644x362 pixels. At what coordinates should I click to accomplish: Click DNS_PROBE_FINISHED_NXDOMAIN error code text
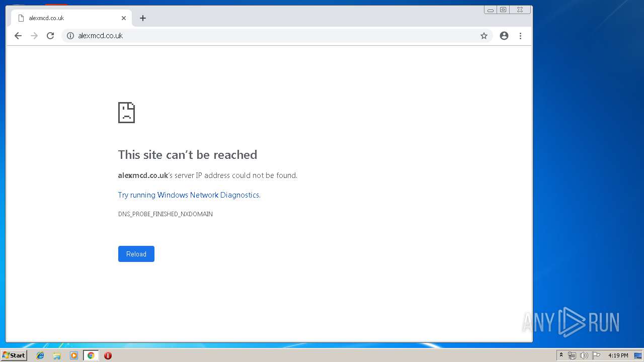166,214
